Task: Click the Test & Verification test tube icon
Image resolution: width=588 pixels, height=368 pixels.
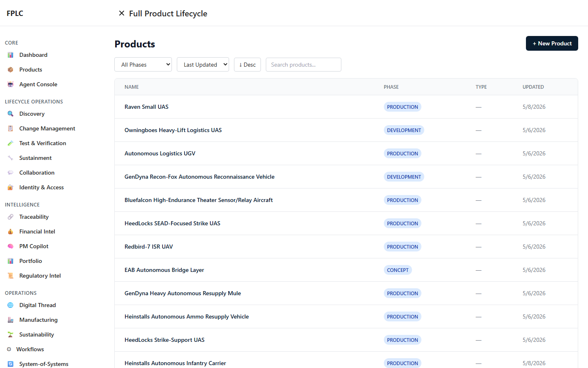Action: 11,143
